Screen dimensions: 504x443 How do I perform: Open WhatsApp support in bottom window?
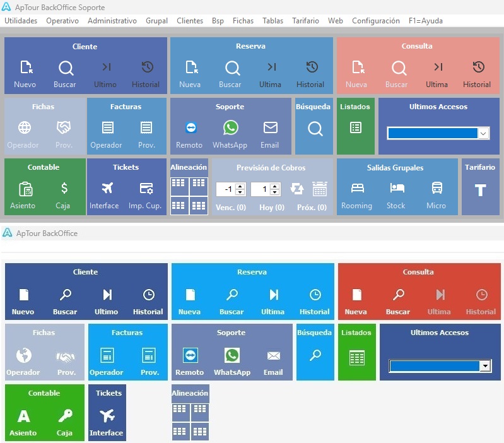(232, 363)
